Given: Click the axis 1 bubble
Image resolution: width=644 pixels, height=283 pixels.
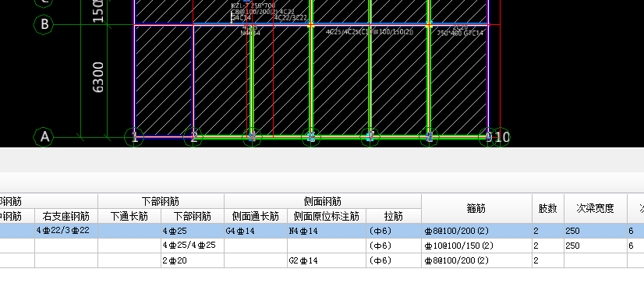Looking at the screenshot, I should coord(134,137).
